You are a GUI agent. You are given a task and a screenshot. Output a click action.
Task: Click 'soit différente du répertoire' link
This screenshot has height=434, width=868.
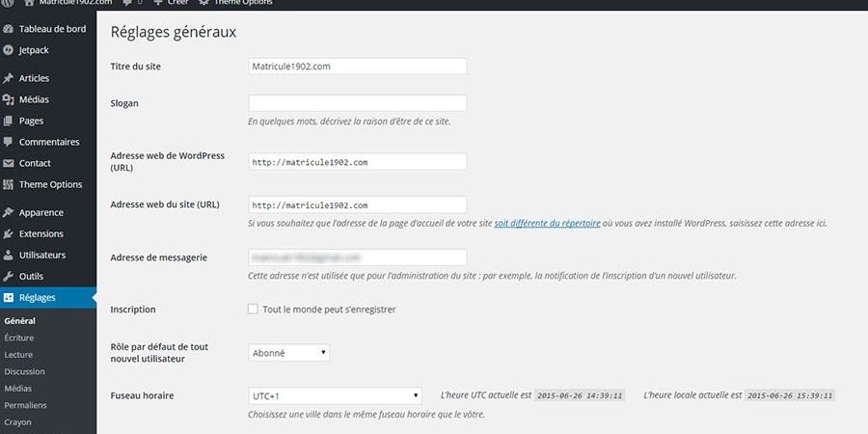coord(548,224)
